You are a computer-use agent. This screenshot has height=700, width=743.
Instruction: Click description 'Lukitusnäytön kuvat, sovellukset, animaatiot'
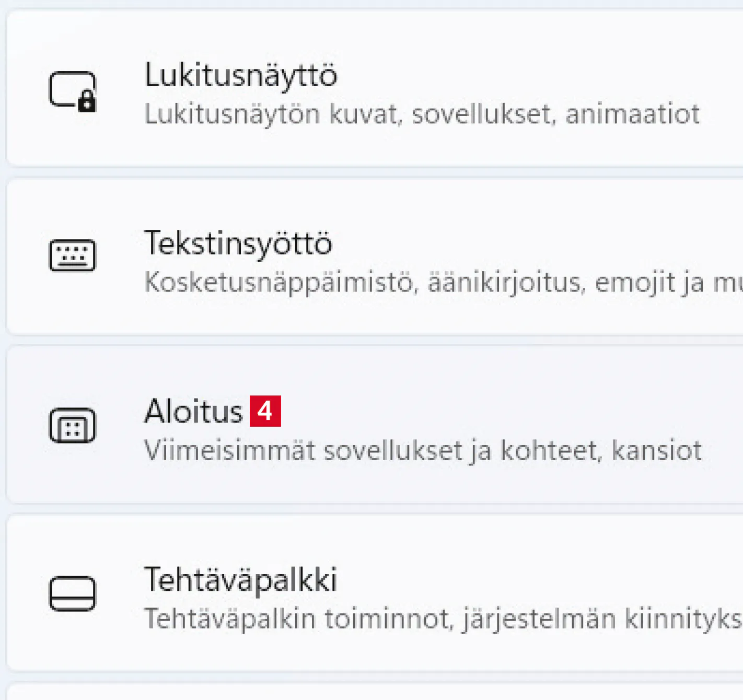point(422,114)
